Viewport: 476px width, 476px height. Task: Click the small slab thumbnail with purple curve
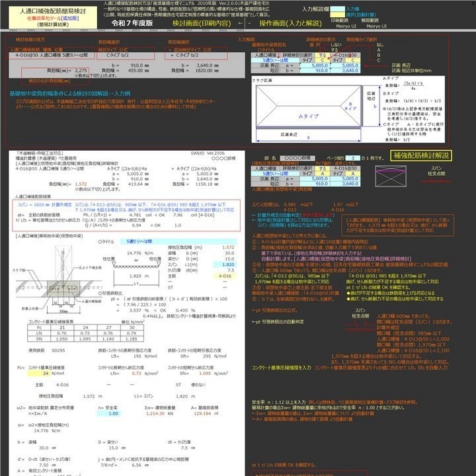point(391,176)
